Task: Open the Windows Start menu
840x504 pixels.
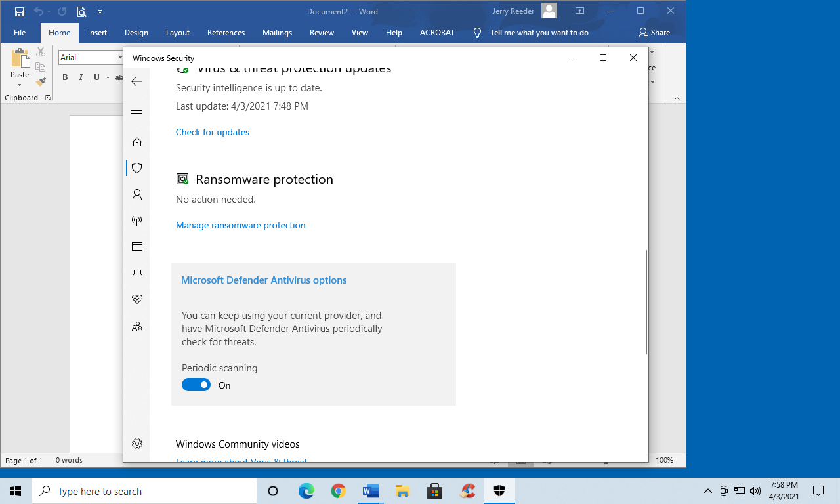Action: [16, 491]
